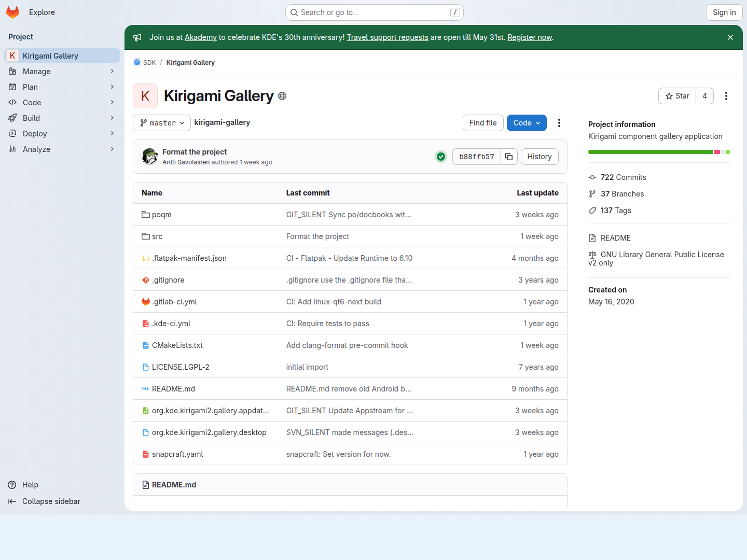Screen dimensions: 747x560
Task: Click the .gitignore git icon
Action: coord(146,280)
